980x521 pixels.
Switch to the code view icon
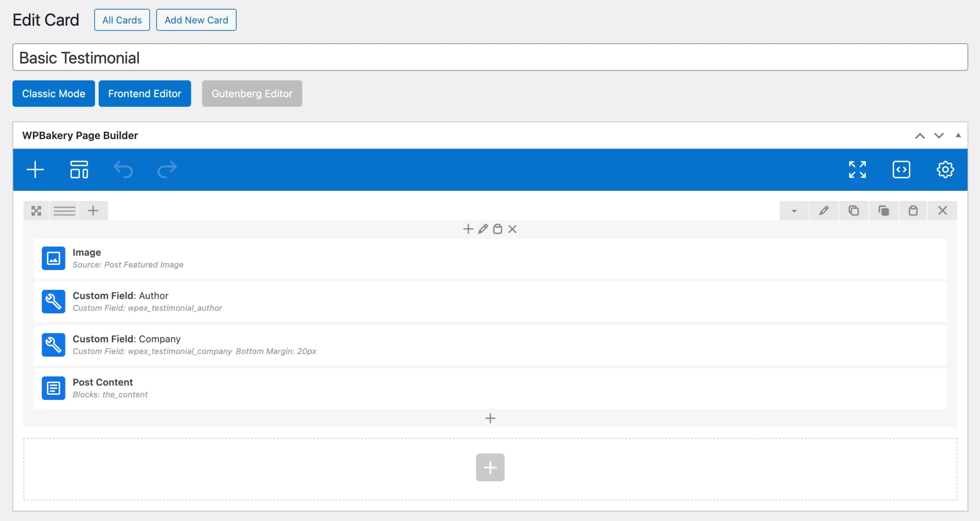pos(901,169)
